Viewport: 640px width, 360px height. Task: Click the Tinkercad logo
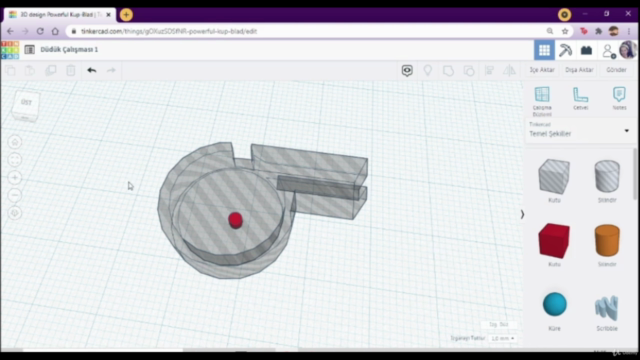(10, 50)
